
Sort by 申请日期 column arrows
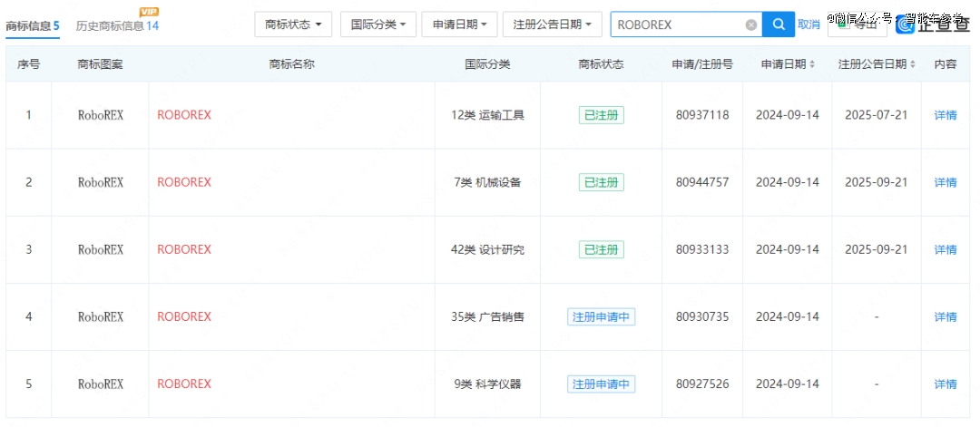coord(811,64)
